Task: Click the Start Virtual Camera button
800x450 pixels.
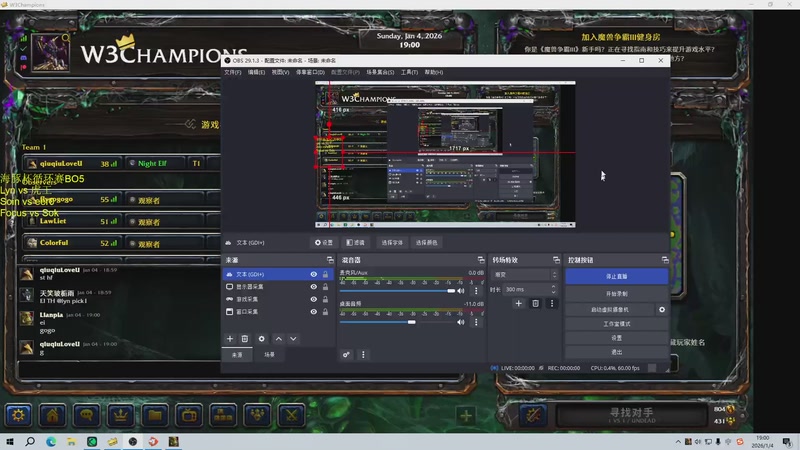Action: click(610, 310)
